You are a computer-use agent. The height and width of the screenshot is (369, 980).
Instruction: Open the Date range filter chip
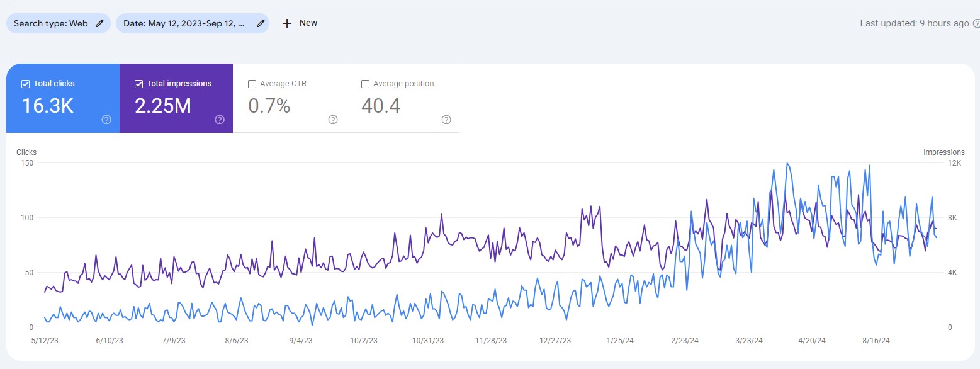(x=184, y=23)
